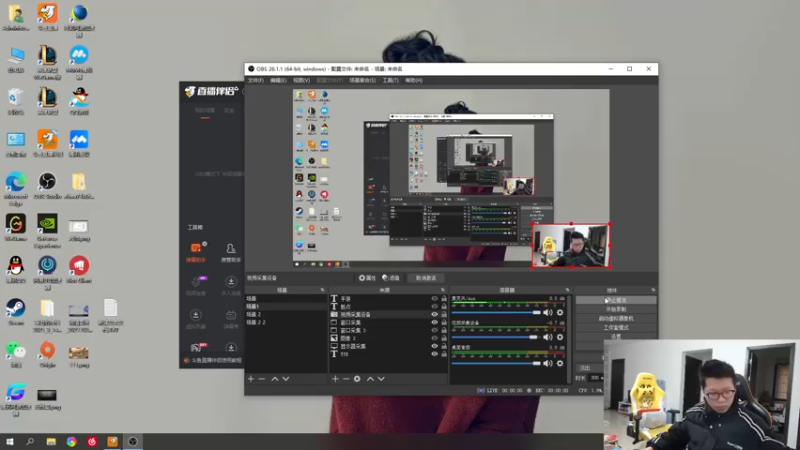Add a new source with the plus icon

[x=335, y=379]
